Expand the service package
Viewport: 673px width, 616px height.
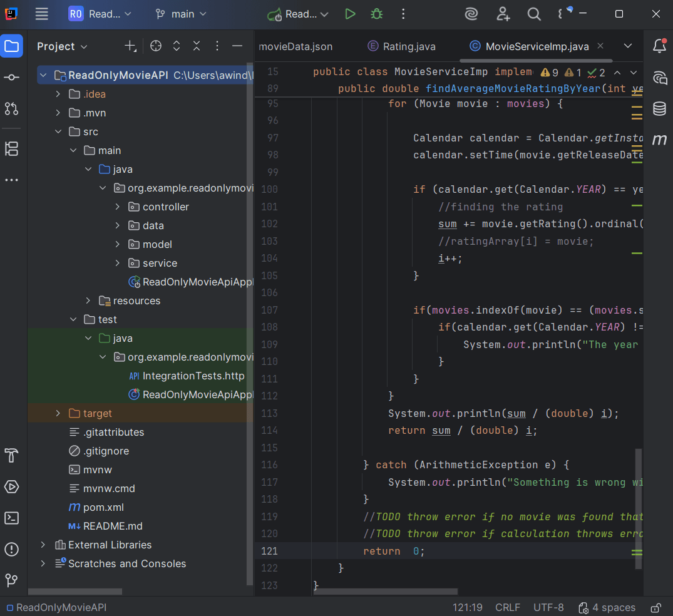[118, 263]
